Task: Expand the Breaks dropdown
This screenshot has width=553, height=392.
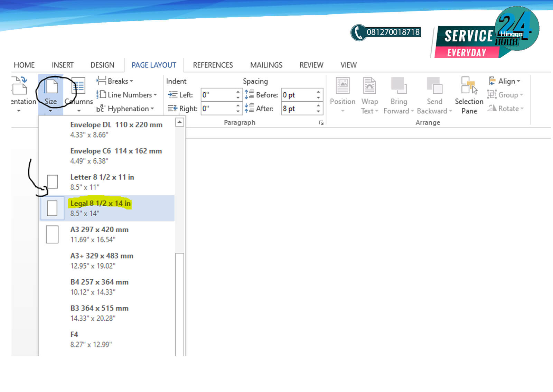Action: click(x=115, y=81)
